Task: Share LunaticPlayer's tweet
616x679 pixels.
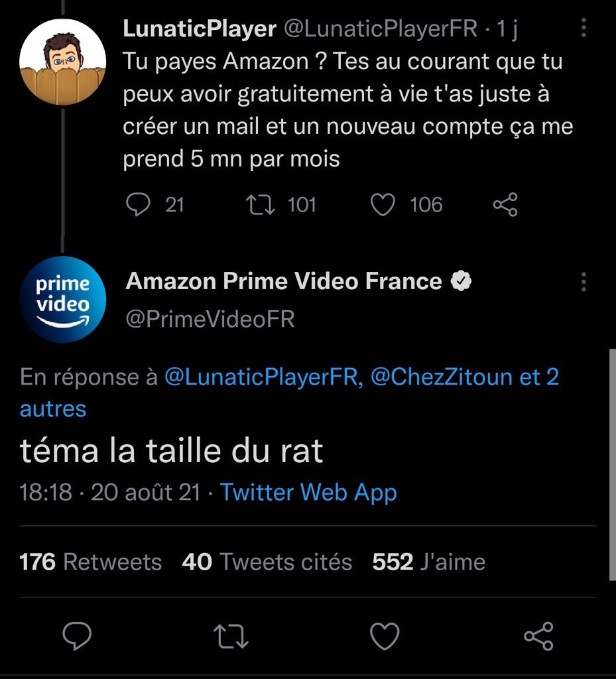Action: tap(505, 205)
